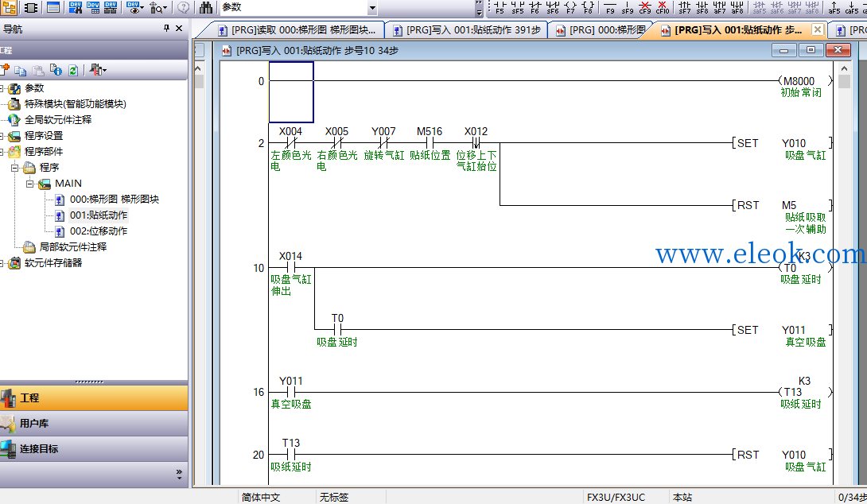This screenshot has width=867, height=504.
Task: Click the chip-shaped icon in the top toolbar
Action: (32, 8)
